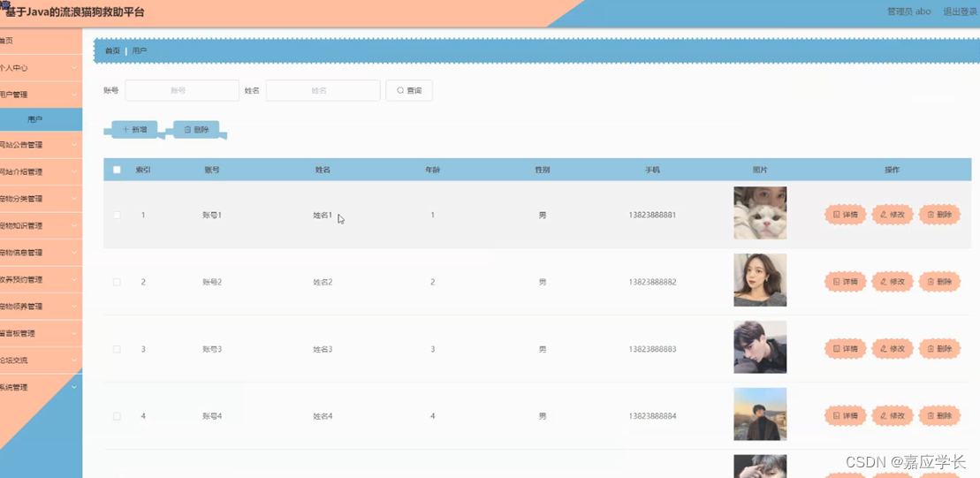This screenshot has height=478, width=980.
Task: Click 删除 for 账号4 row
Action: tap(939, 415)
